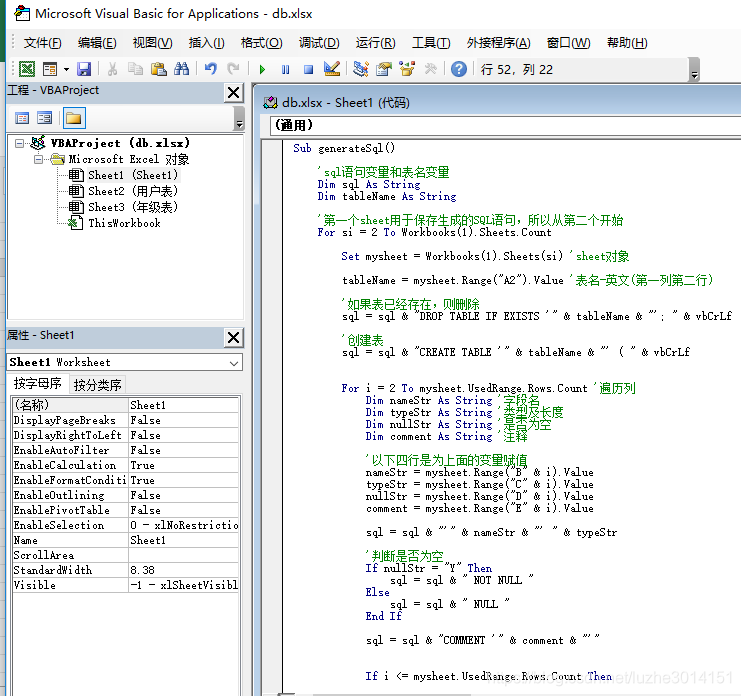
Task: Open the 视图(V) menu
Action: point(152,43)
